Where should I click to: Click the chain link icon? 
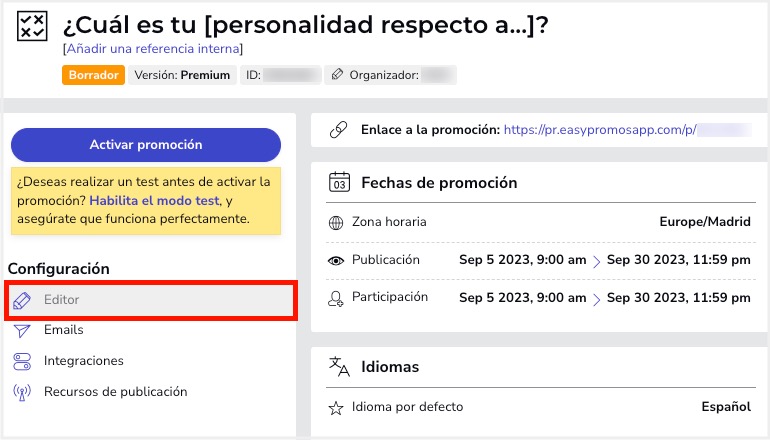point(338,130)
